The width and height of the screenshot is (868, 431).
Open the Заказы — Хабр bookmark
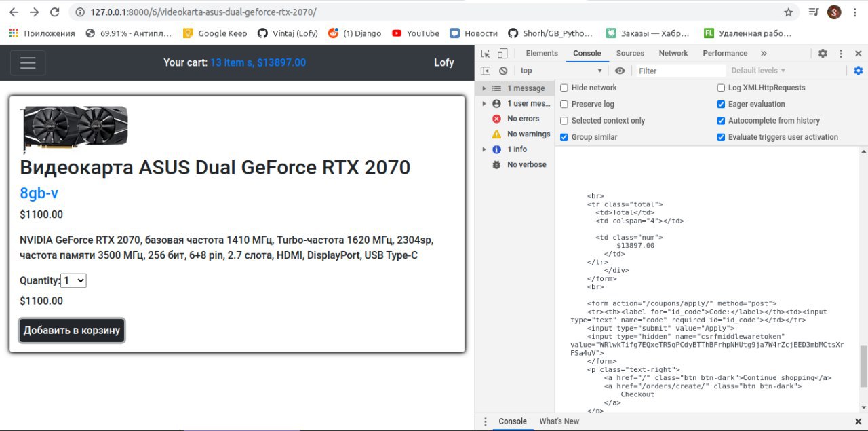648,33
